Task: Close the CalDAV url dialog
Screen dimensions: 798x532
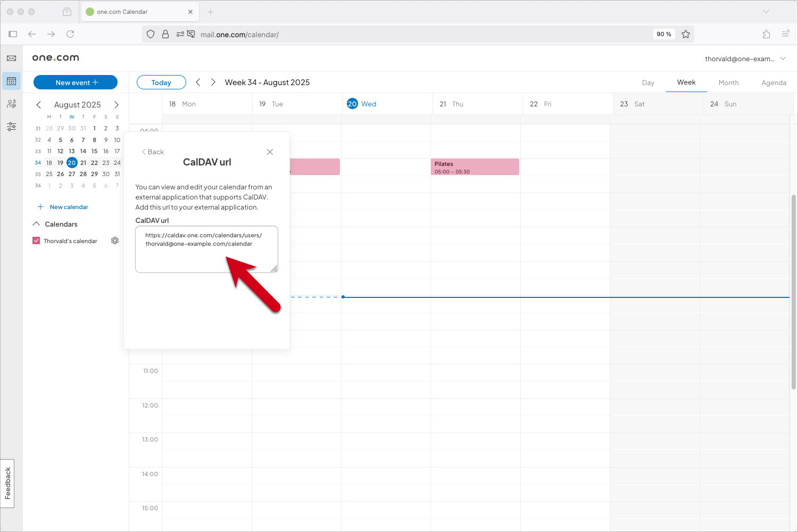Action: [270, 152]
